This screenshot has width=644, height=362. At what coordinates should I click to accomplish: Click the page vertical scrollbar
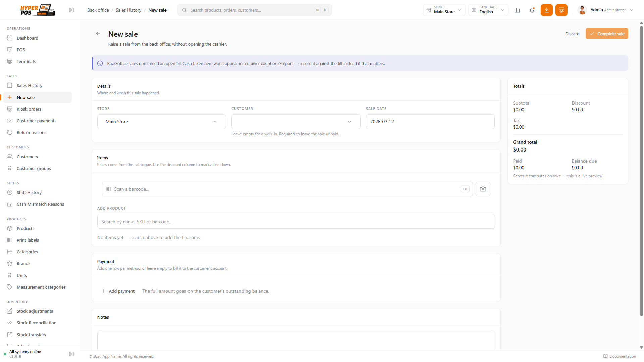click(x=641, y=171)
